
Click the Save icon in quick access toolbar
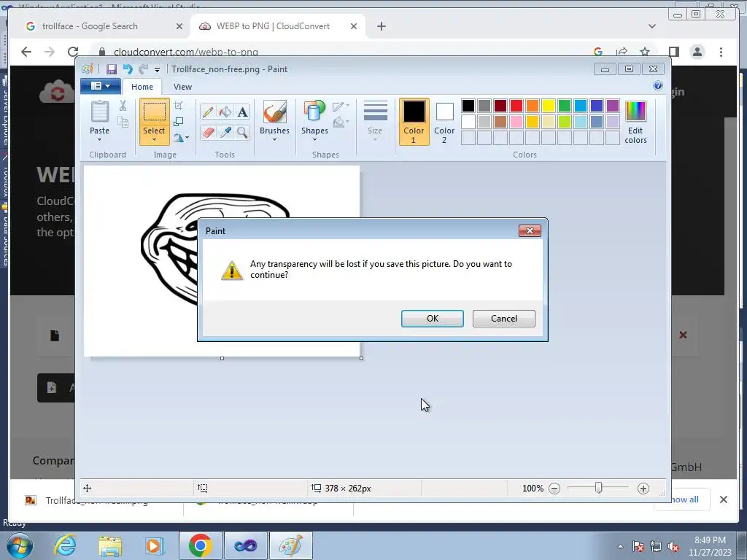112,69
